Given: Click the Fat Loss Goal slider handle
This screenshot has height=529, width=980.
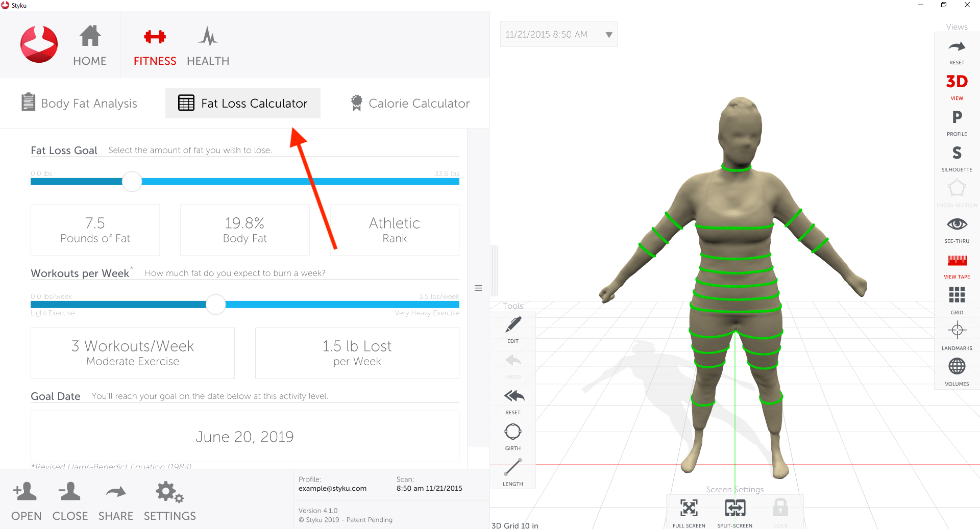Looking at the screenshot, I should click(132, 182).
